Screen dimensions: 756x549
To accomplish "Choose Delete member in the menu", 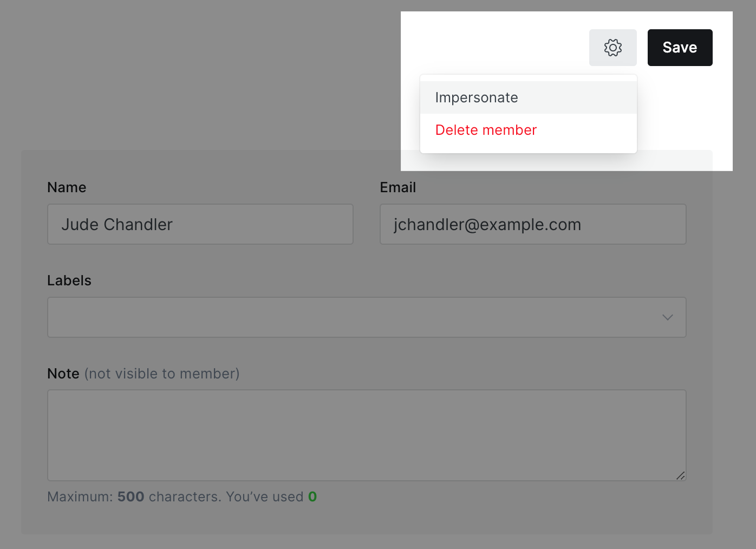I will pos(486,130).
